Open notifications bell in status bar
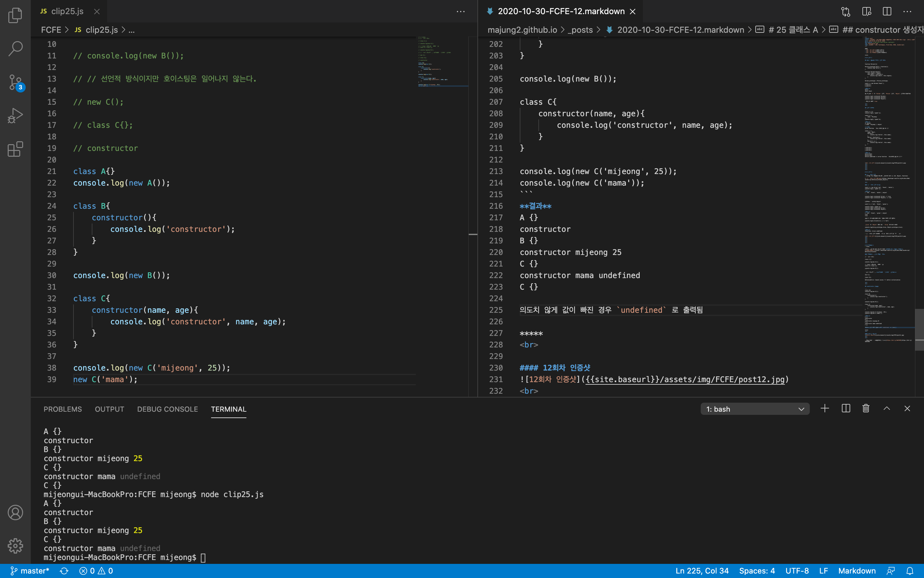Viewport: 924px width, 578px height. click(x=910, y=571)
